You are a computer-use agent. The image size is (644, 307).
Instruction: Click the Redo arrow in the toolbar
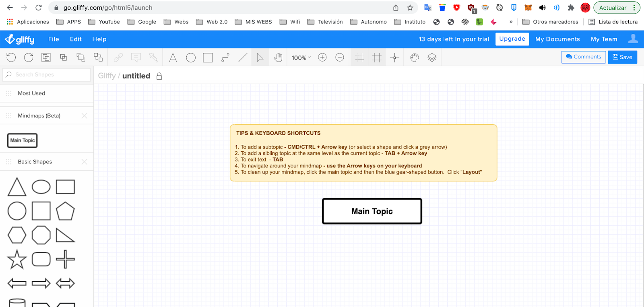pyautogui.click(x=29, y=58)
